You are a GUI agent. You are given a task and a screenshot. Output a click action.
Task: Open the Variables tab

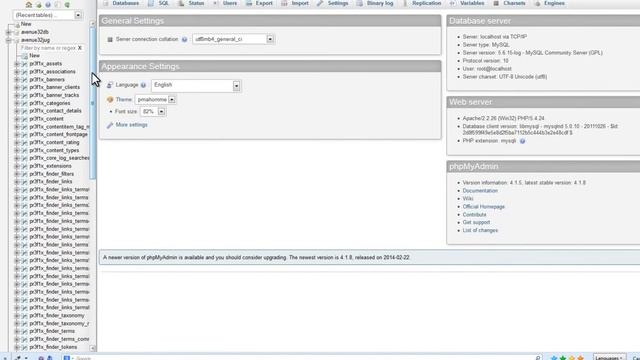tap(467, 3)
